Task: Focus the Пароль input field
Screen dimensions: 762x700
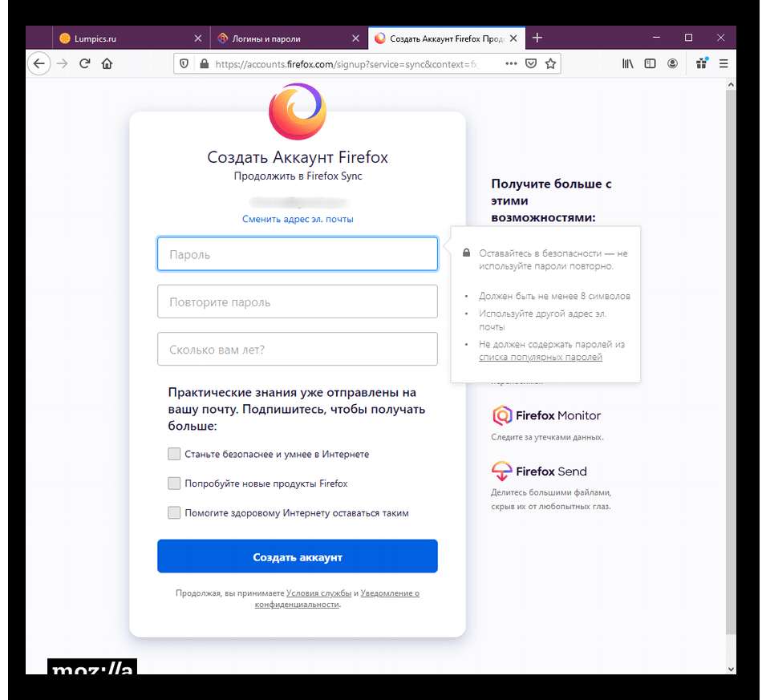Action: click(298, 254)
